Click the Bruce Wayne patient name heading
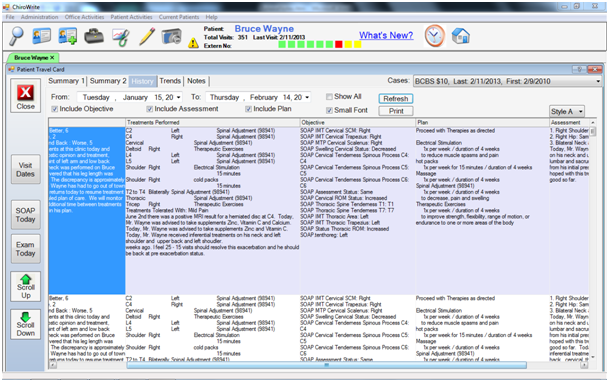Image resolution: width=609 pixels, height=382 pixels. (264, 29)
